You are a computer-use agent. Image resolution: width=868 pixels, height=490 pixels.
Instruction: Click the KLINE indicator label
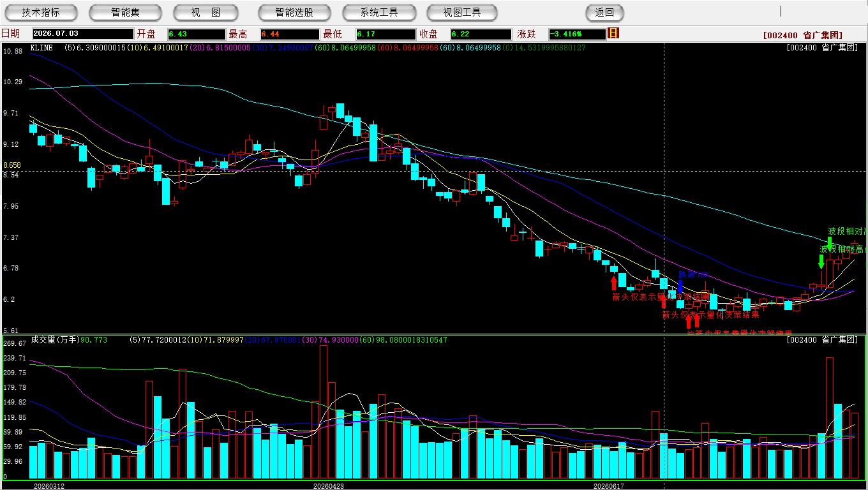[x=41, y=47]
